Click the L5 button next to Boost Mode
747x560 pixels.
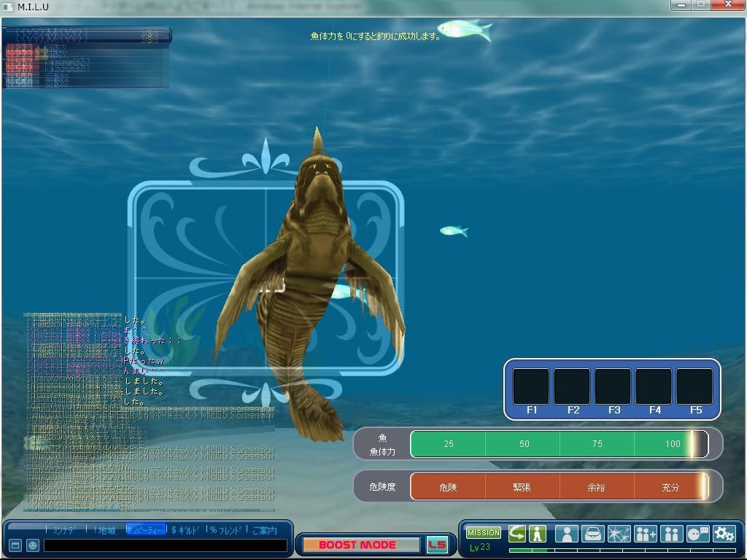click(437, 545)
